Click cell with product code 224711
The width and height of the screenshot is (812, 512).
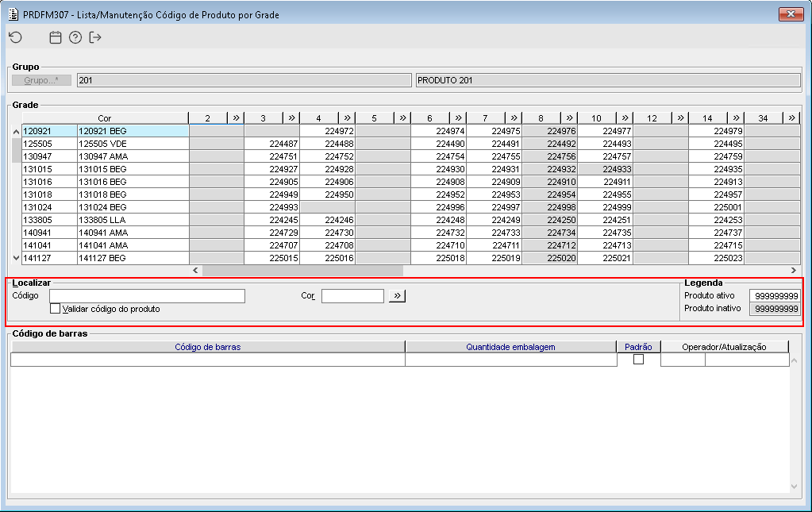pyautogui.click(x=494, y=244)
